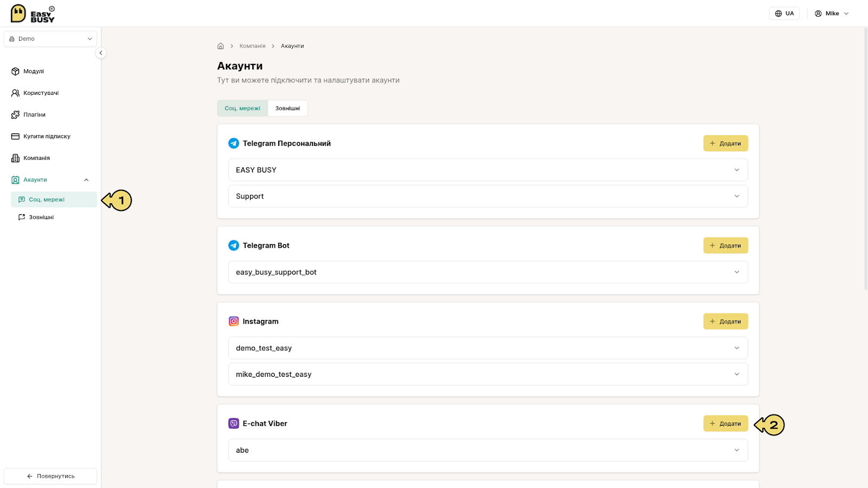Click the Easy Busy logo

click(33, 14)
